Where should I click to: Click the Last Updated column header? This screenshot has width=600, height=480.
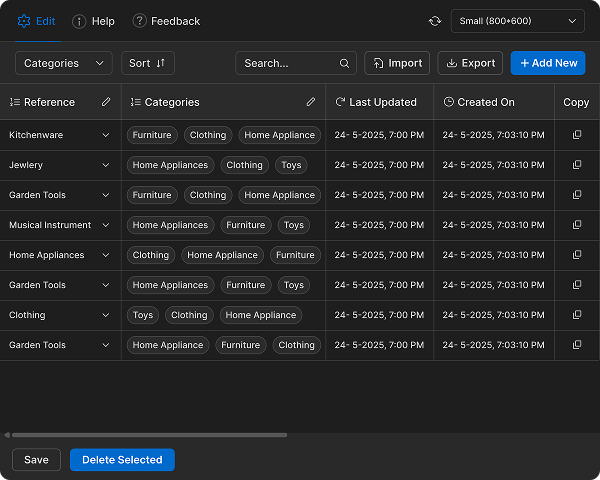pyautogui.click(x=379, y=102)
